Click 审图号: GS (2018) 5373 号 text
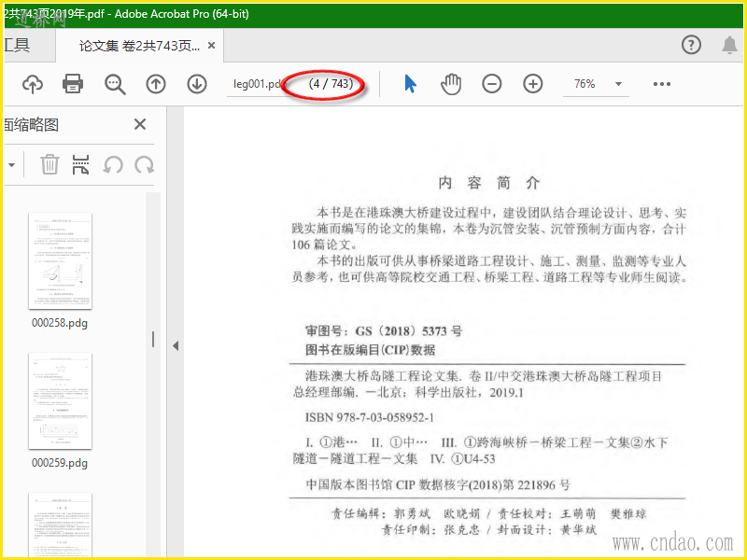Viewport: 747px width, 560px height. coord(384,331)
